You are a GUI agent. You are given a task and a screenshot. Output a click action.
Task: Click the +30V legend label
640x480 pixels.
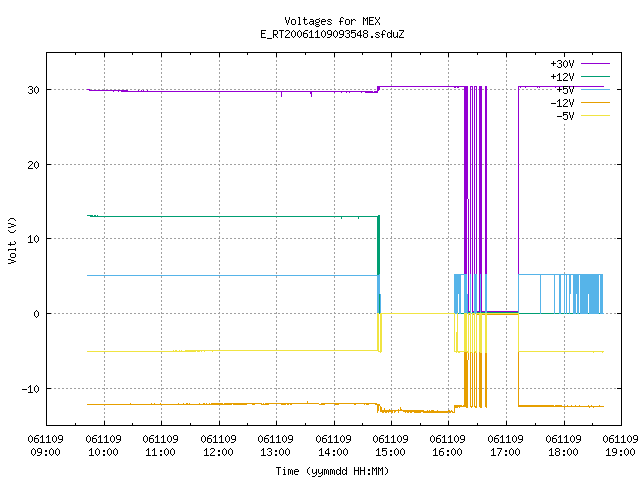562,64
